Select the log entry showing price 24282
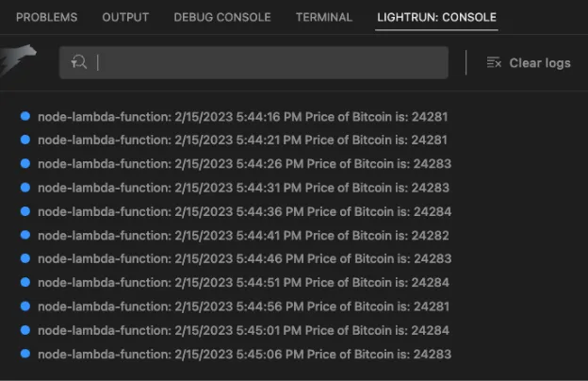The width and height of the screenshot is (588, 381). click(242, 235)
